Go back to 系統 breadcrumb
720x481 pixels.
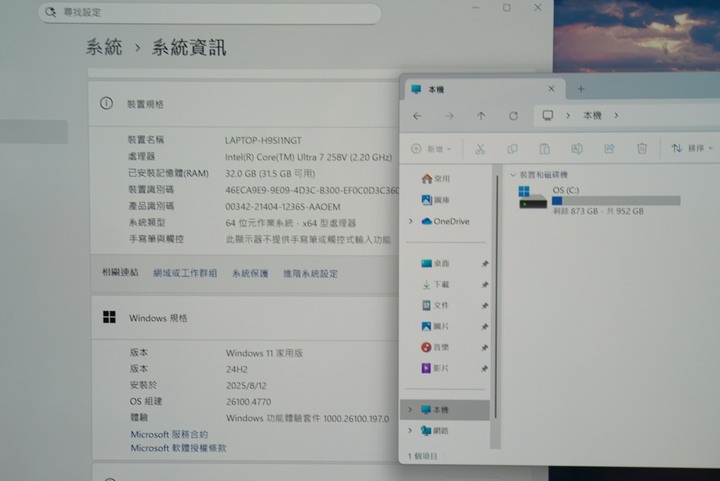[104, 47]
